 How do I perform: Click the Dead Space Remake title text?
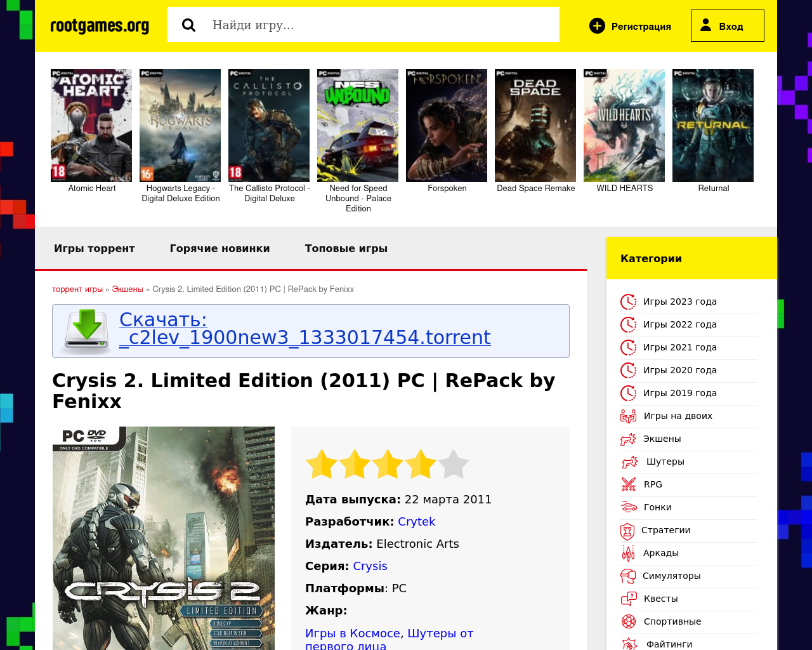(x=536, y=189)
